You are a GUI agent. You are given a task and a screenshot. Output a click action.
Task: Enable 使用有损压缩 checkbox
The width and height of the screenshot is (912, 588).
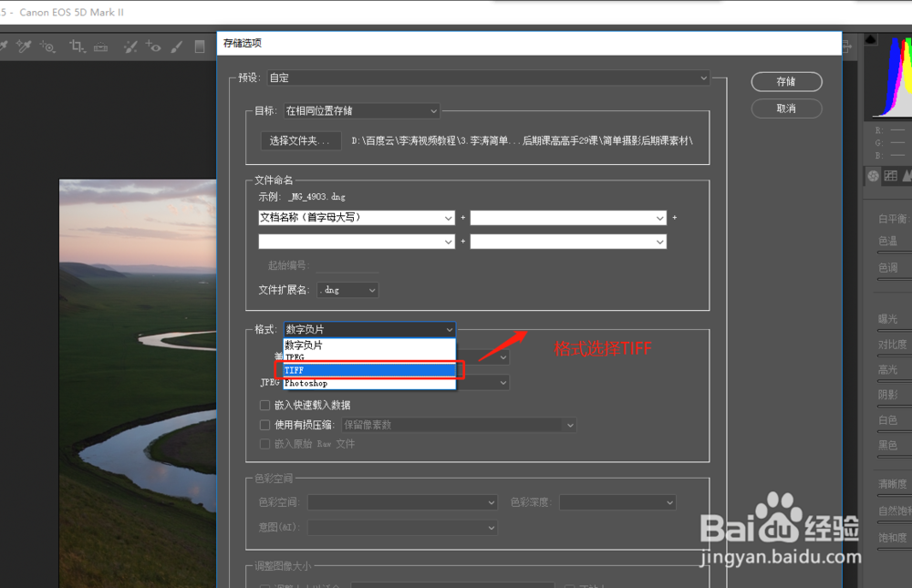tap(264, 425)
